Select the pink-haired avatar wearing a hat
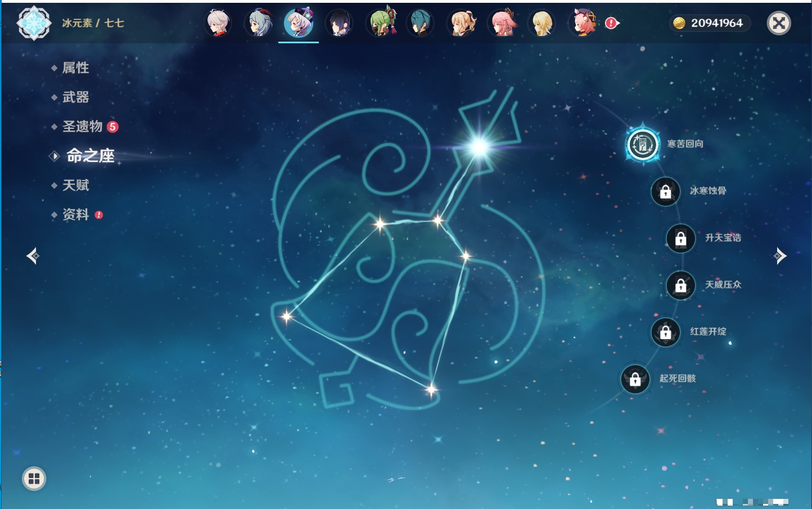This screenshot has height=509, width=812. coord(583,23)
